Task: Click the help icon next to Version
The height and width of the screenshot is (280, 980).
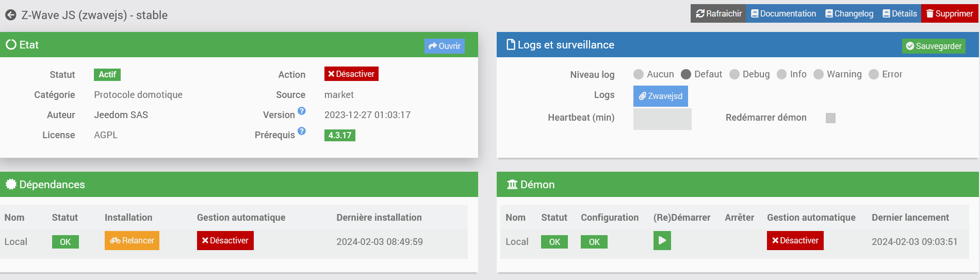Action: [x=302, y=111]
